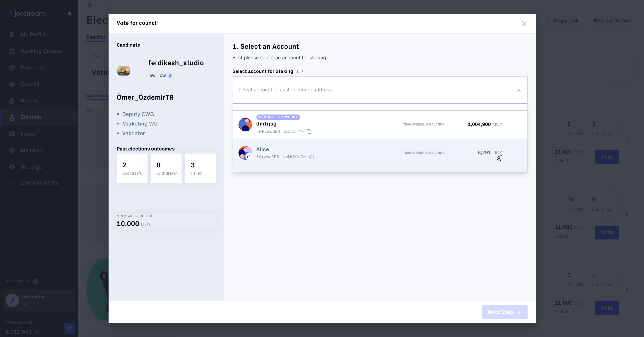Open Proposals from the sidebar

(33, 67)
